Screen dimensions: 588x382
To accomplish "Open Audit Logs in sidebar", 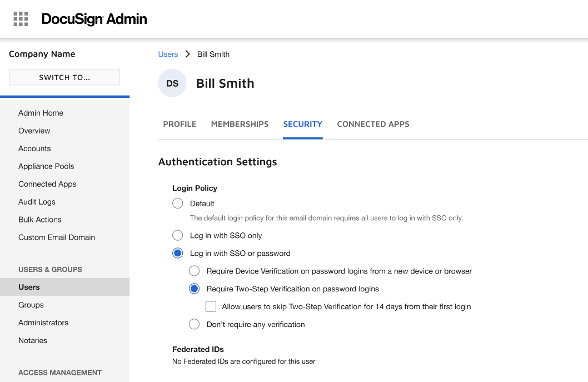I will 37,202.
